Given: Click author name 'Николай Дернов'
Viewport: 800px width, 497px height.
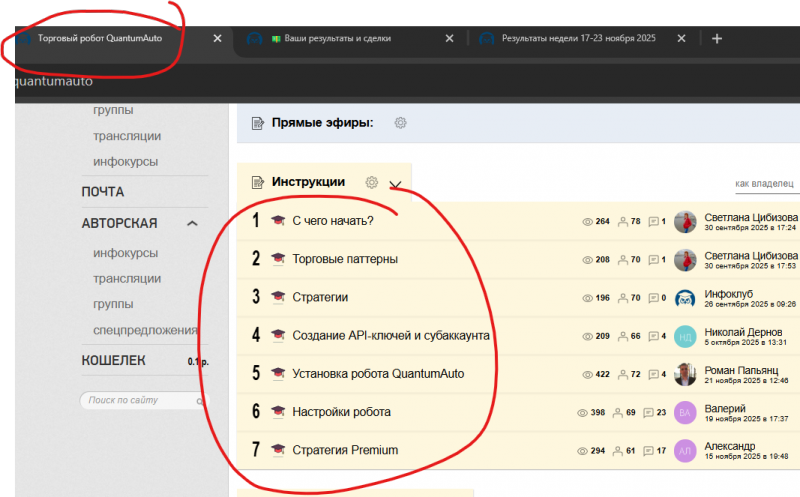Looking at the screenshot, I should tap(743, 332).
